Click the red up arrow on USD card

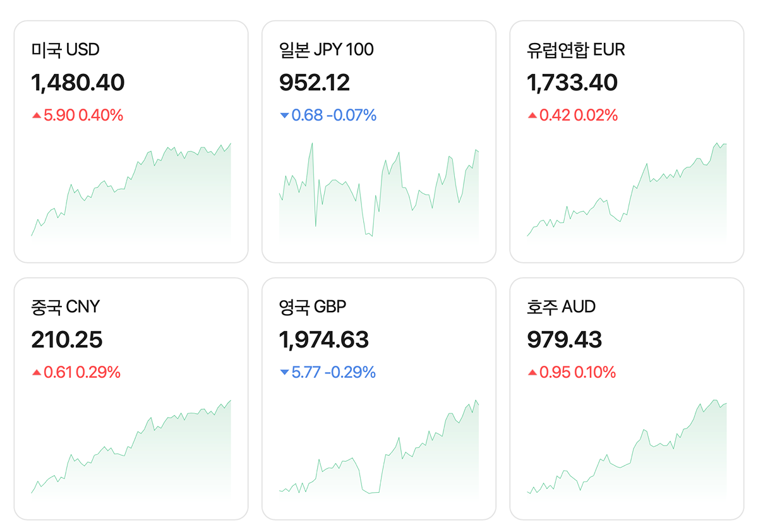click(37, 116)
